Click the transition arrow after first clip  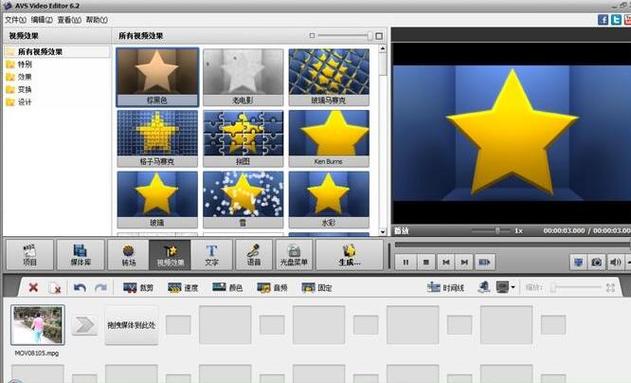point(85,325)
